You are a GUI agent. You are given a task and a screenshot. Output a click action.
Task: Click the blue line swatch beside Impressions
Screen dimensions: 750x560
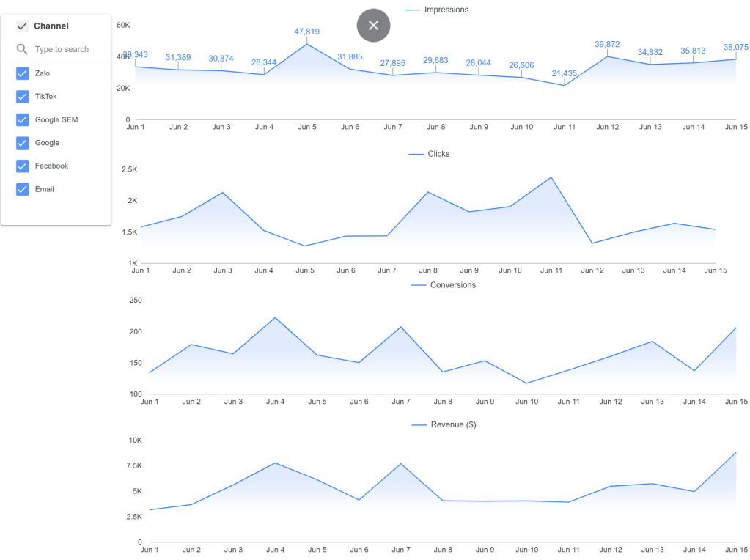click(x=413, y=10)
